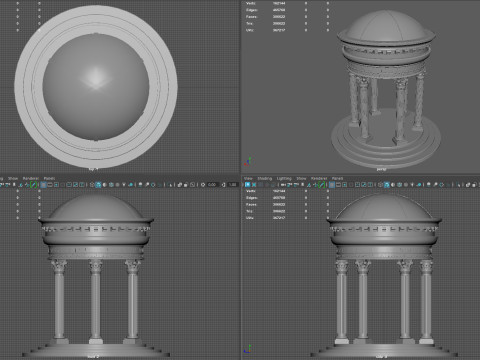Click the gamma value field showing 1.00
The height and width of the screenshot is (360, 480).
[x=233, y=185]
